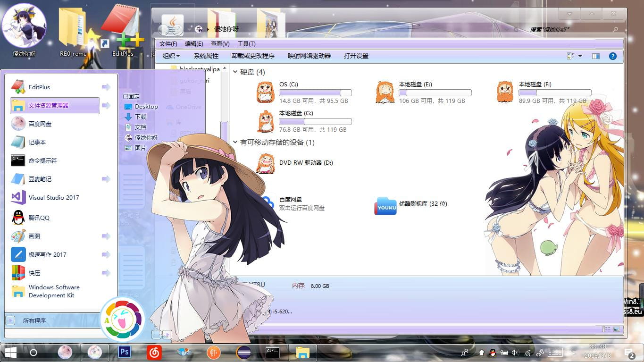Toggle the preview pane in Explorer
Image resolution: width=644 pixels, height=362 pixels.
(x=595, y=56)
